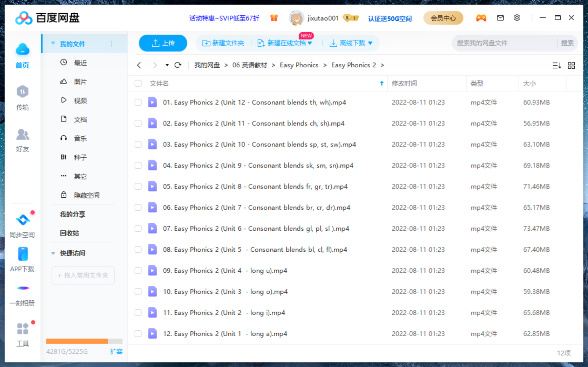Click the 上传 upload button

[x=163, y=43]
